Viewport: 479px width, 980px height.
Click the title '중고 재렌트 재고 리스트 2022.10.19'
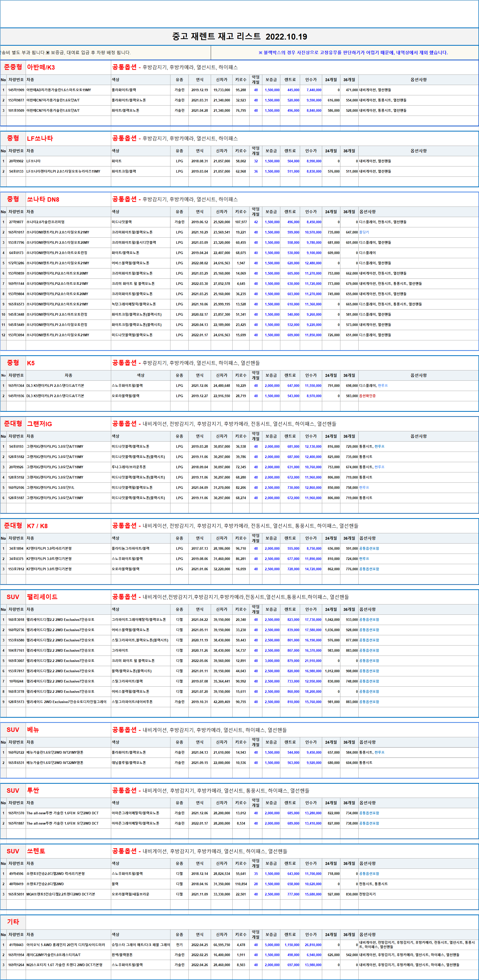click(239, 36)
